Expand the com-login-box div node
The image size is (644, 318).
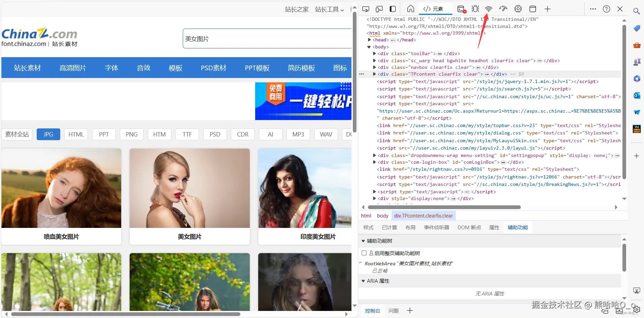pyautogui.click(x=374, y=162)
